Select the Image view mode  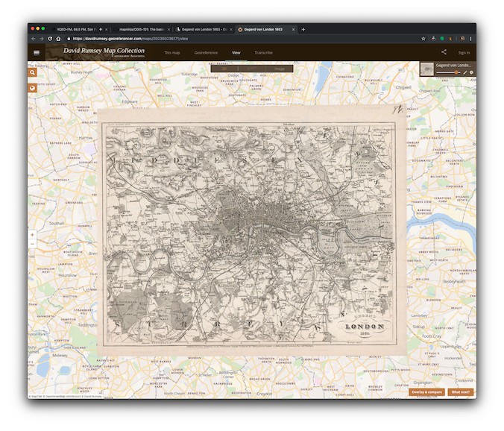click(280, 69)
